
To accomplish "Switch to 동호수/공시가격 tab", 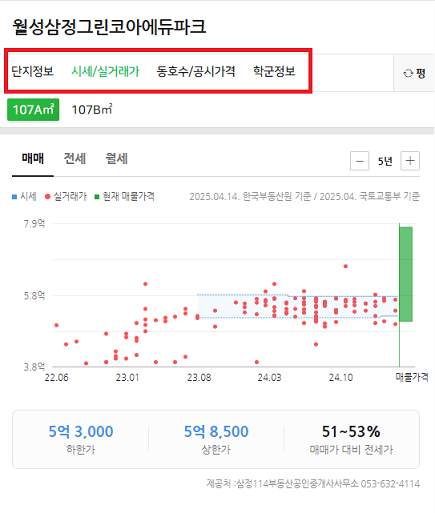I will point(196,71).
